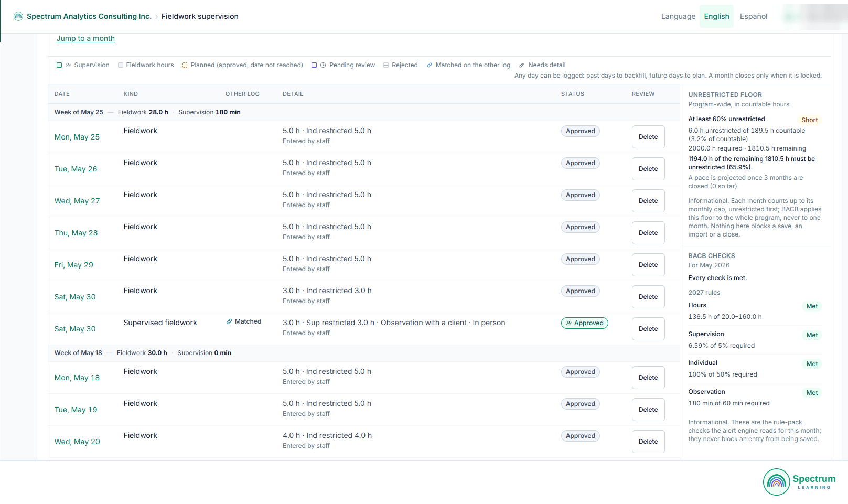
Task: Click the Met badge beside Individual
Action: coord(812,364)
